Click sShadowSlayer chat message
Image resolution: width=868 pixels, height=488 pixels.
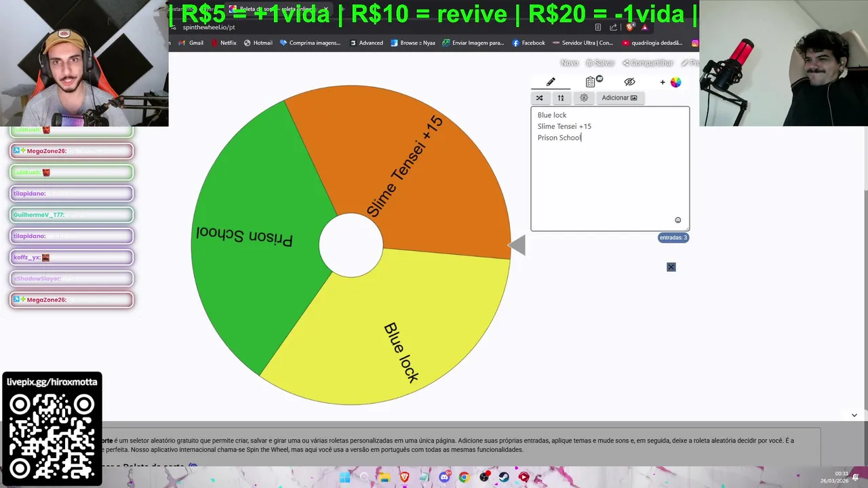pyautogui.click(x=72, y=279)
